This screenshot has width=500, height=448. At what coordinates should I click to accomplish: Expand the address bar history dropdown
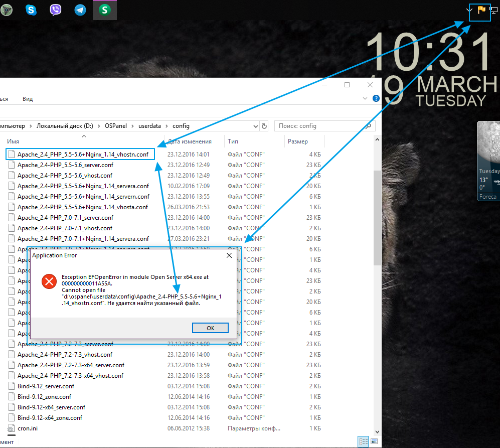(255, 126)
